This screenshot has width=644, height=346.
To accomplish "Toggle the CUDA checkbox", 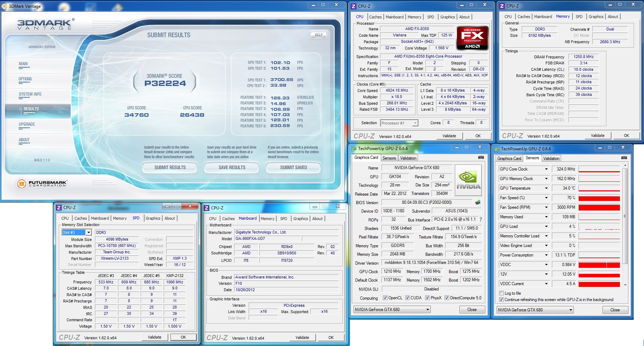I will click(407, 298).
